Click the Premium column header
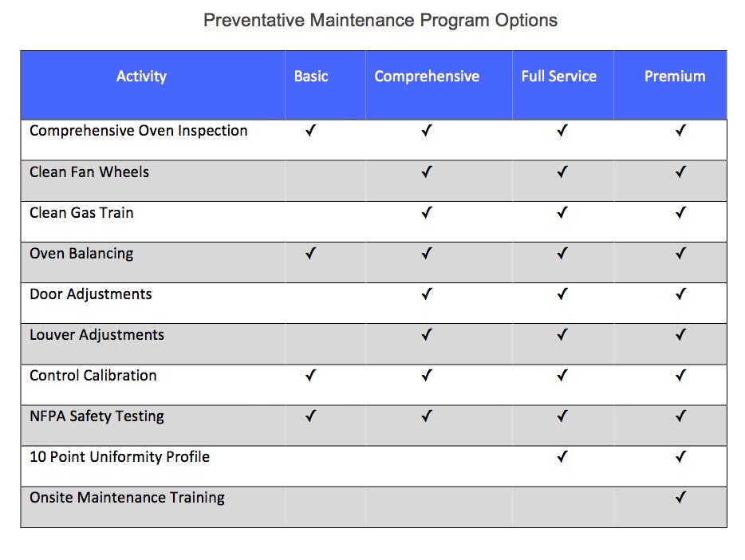The image size is (745, 560). point(675,77)
